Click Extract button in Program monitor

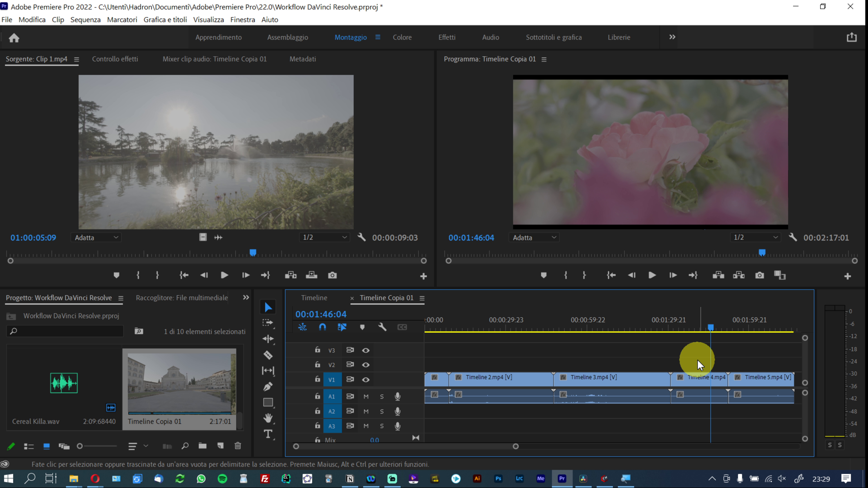point(739,275)
